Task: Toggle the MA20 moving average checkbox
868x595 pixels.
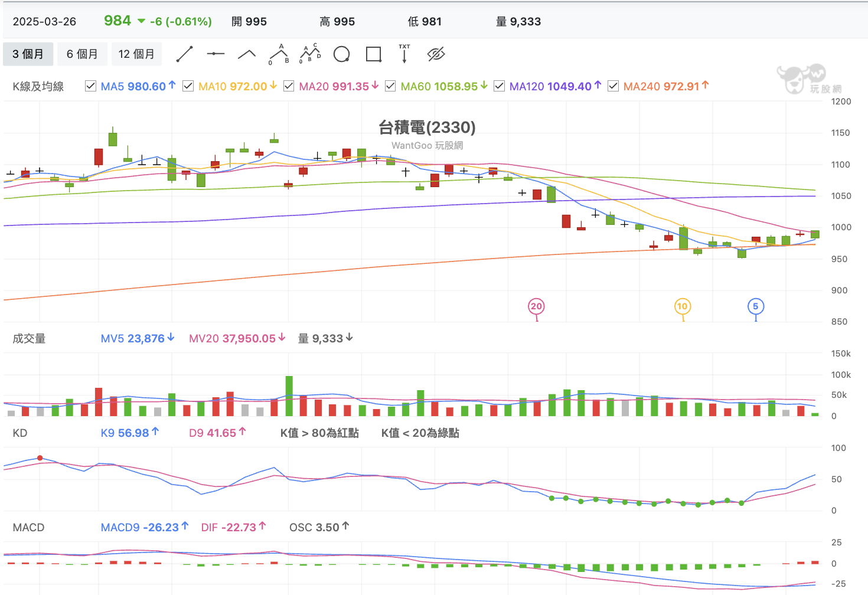Action: pyautogui.click(x=289, y=86)
